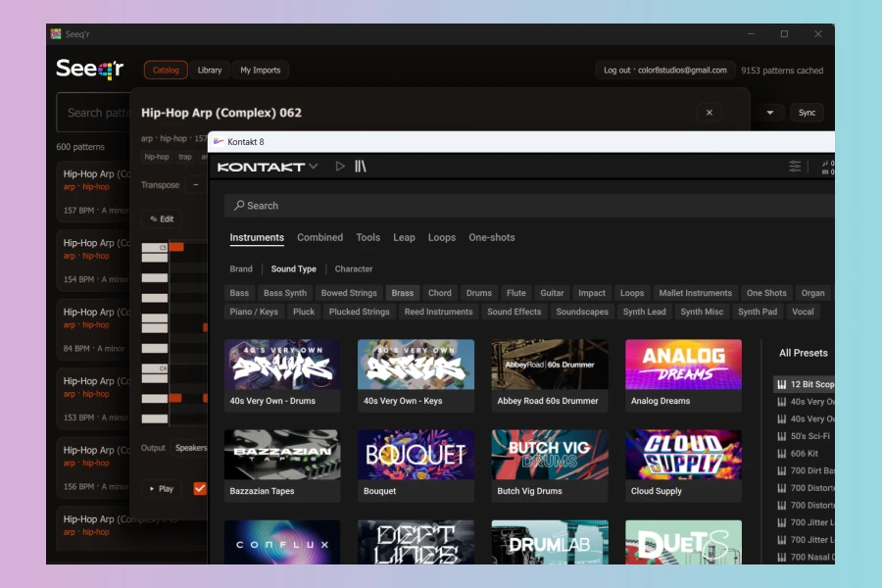Toggle the Mallet Instruments tag
The height and width of the screenshot is (588, 882).
pos(695,293)
